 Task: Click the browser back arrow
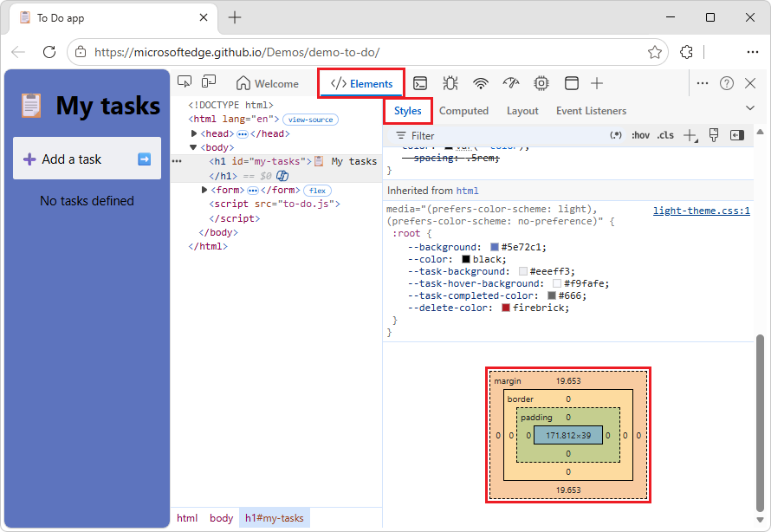tap(17, 52)
